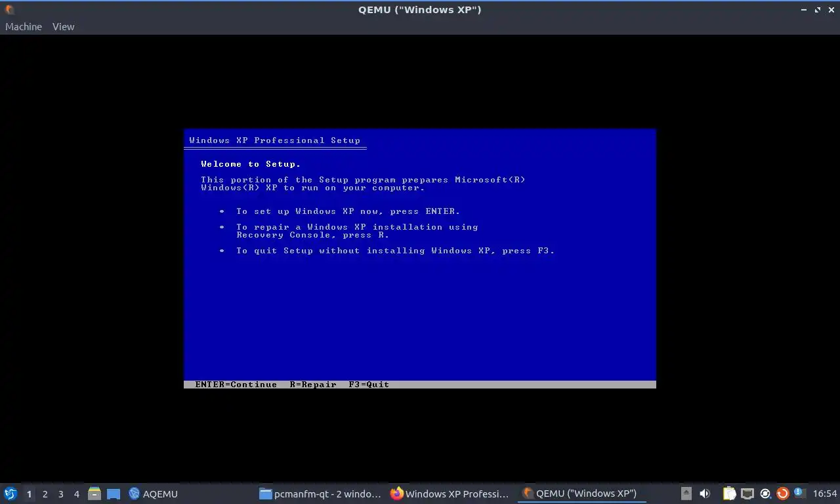Click 'Windows XP Professional Setup' title text

tap(274, 140)
